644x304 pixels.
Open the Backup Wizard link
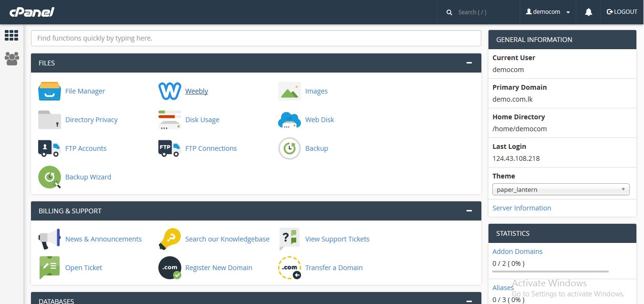pos(88,177)
